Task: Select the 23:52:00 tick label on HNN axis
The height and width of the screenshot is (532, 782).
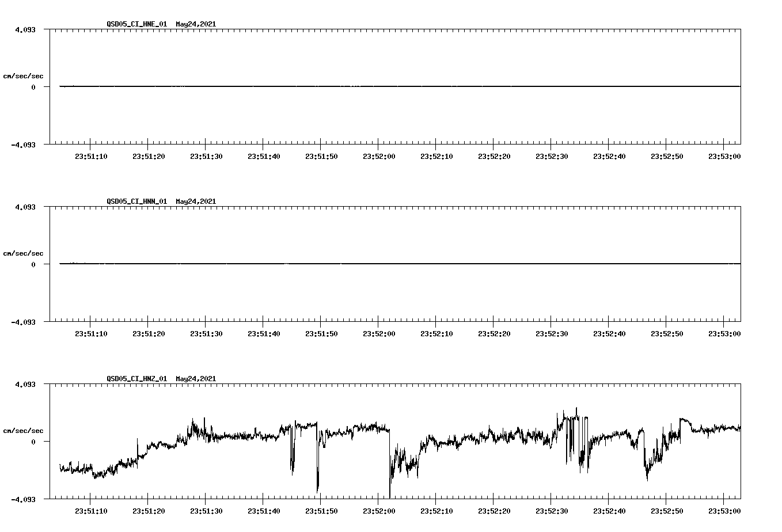Action: click(378, 332)
